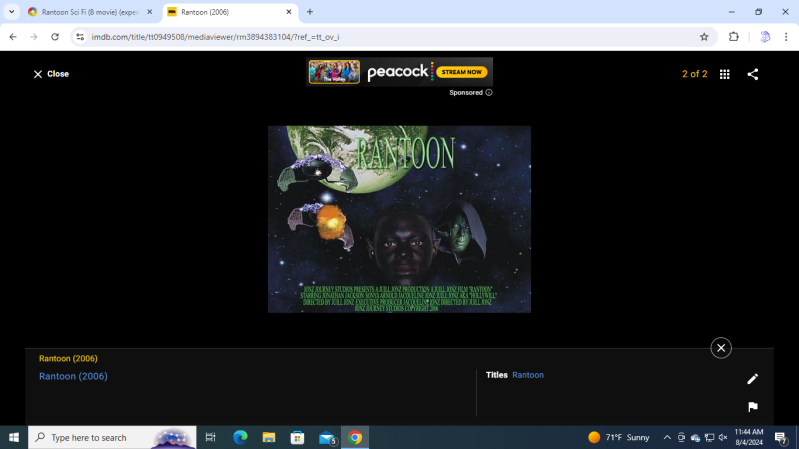The image size is (799, 449).
Task: Click the share icon in media viewer
Action: (753, 74)
